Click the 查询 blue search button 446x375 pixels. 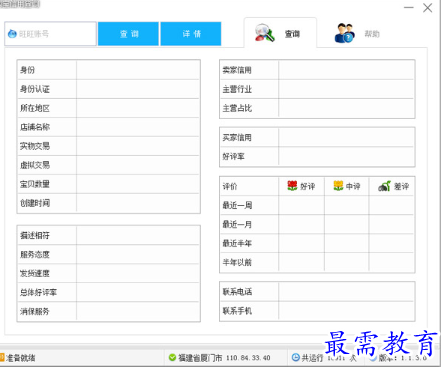128,34
